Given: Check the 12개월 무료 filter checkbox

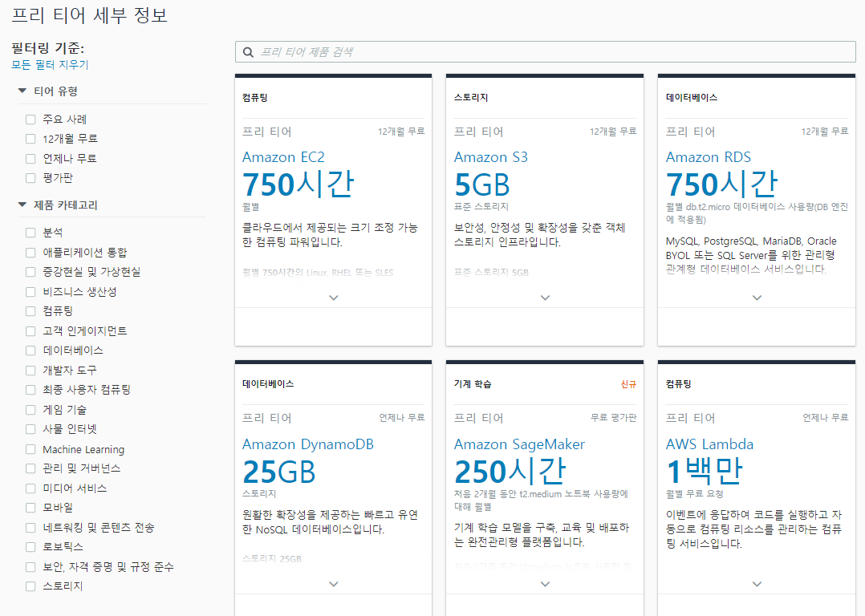Looking at the screenshot, I should (x=30, y=139).
